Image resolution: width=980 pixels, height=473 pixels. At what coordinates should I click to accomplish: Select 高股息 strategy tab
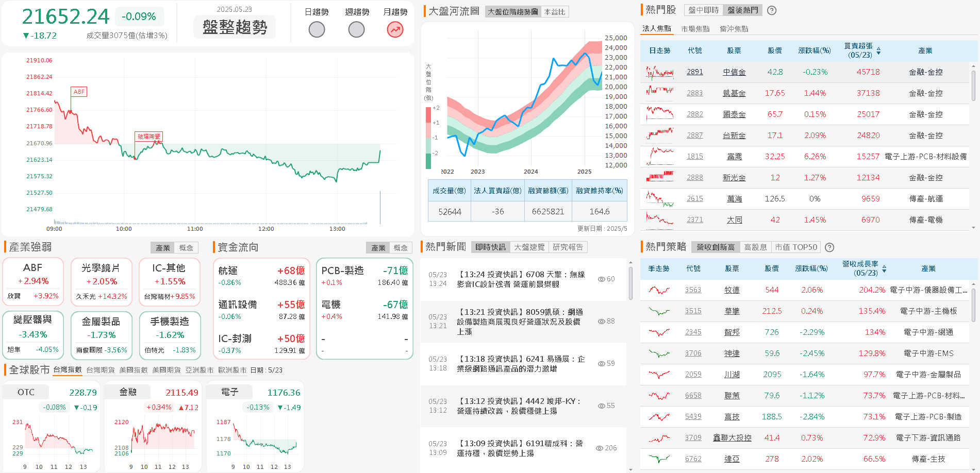coord(755,247)
